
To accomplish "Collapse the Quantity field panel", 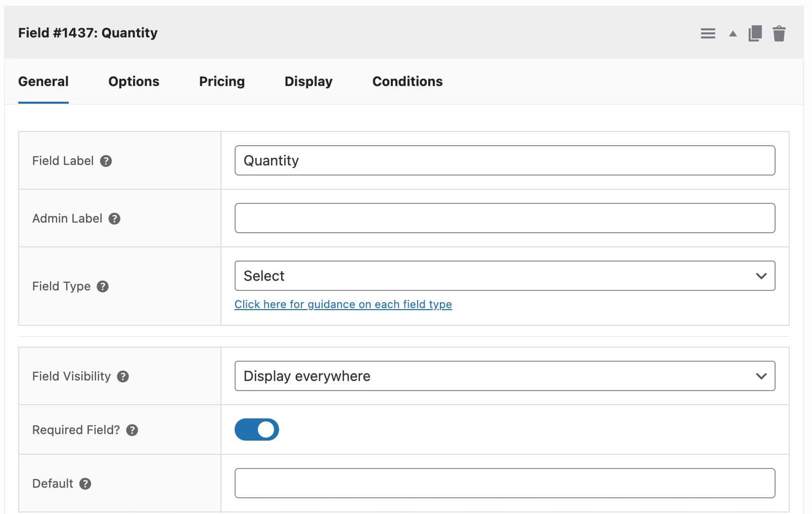I will tap(732, 33).
